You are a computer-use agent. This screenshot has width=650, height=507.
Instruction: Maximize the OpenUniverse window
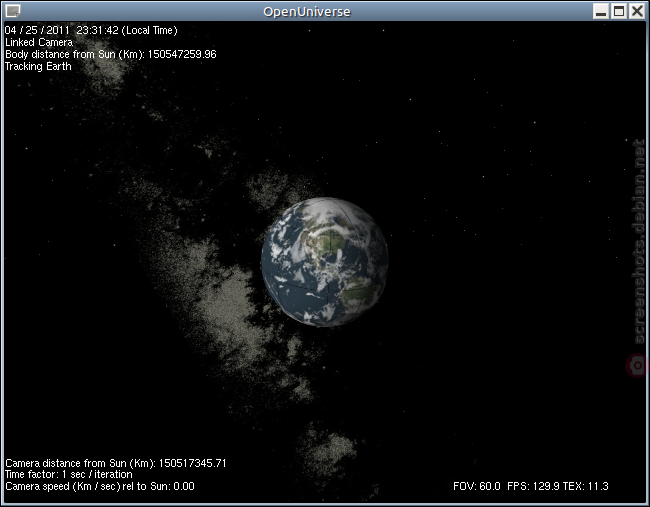coord(618,11)
